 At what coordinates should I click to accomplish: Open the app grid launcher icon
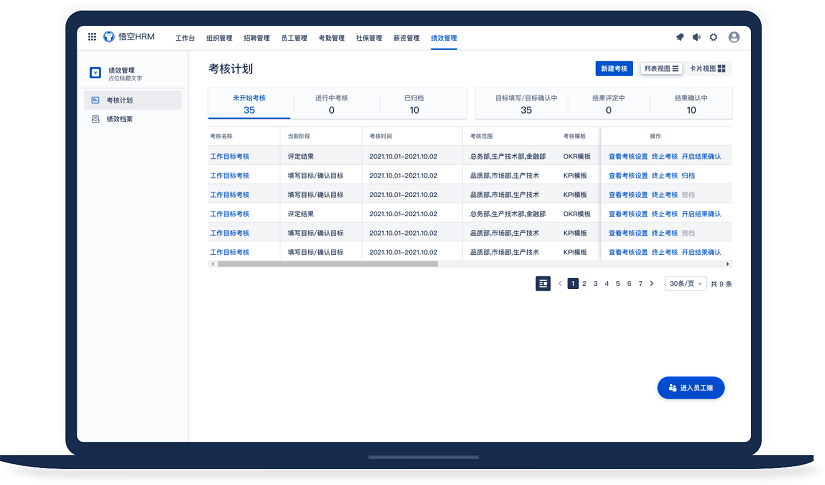click(92, 37)
